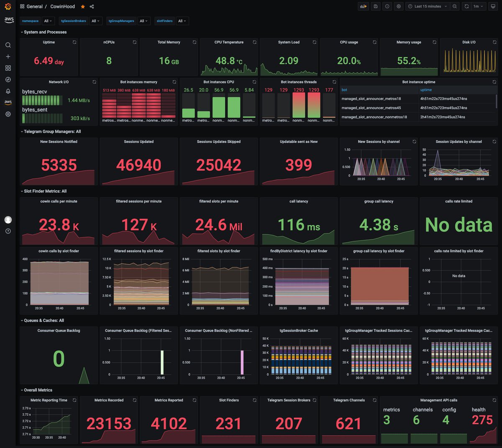Click the CowinHood dashboard title
The image size is (502, 448).
(x=63, y=7)
